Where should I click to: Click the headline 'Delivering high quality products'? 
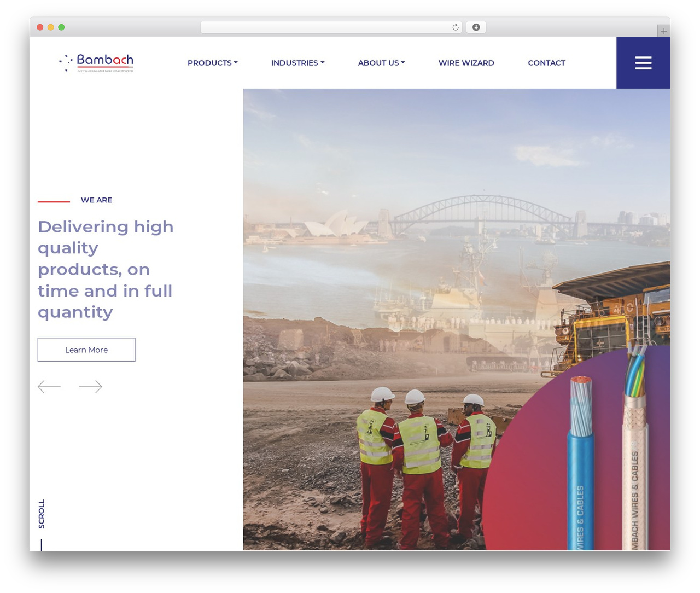106,269
